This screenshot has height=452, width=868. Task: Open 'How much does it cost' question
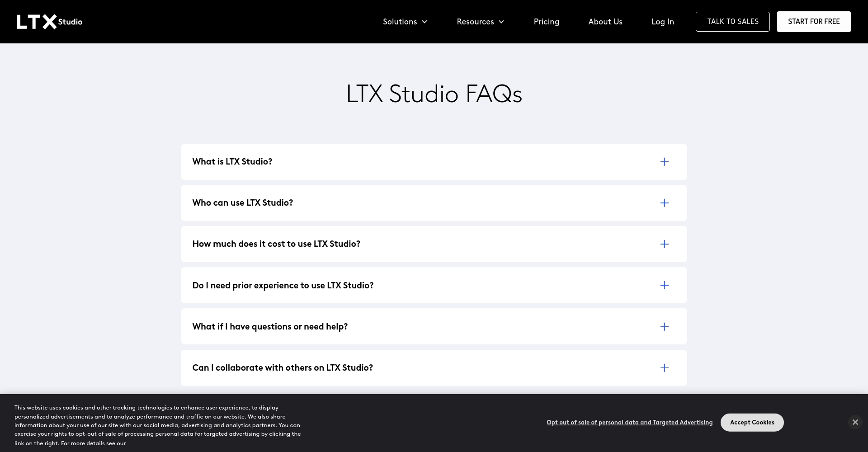434,244
